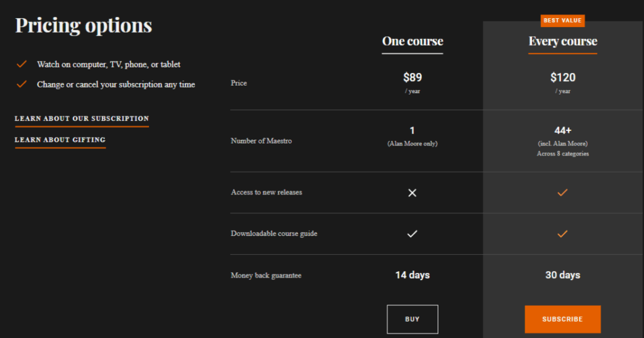Image resolution: width=644 pixels, height=338 pixels.
Task: Click the $120 per year price
Action: 563,78
